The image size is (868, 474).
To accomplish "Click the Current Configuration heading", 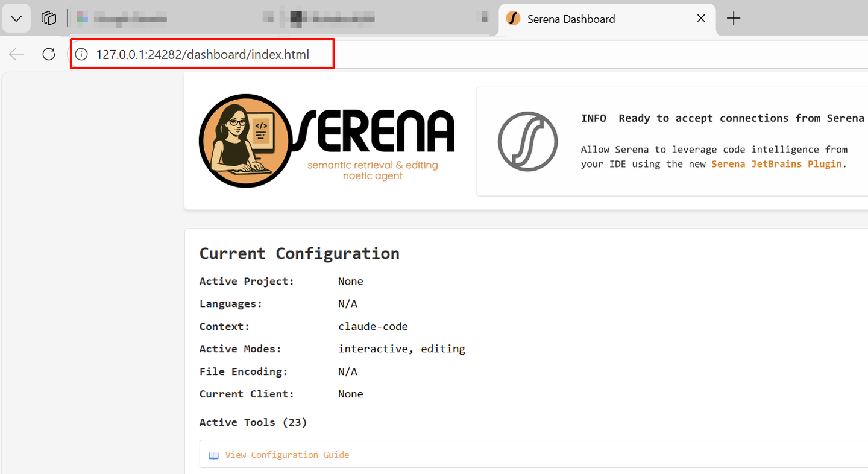I will click(x=300, y=253).
